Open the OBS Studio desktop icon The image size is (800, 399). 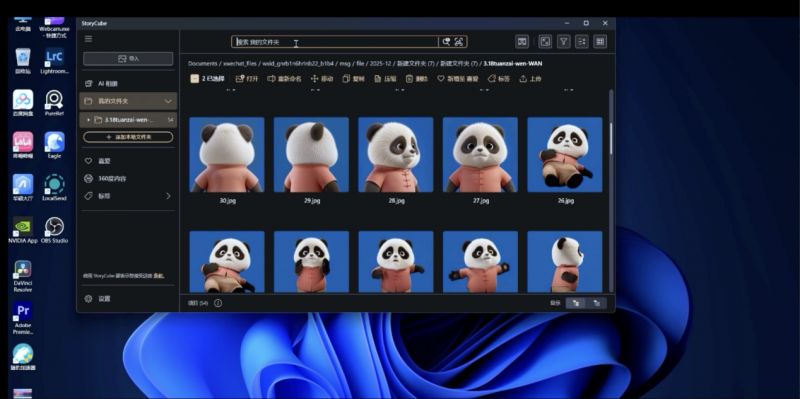point(54,230)
